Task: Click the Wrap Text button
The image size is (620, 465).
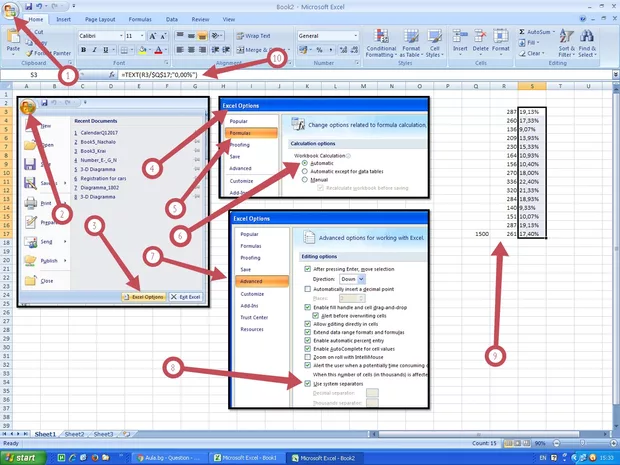Action: pyautogui.click(x=253, y=36)
